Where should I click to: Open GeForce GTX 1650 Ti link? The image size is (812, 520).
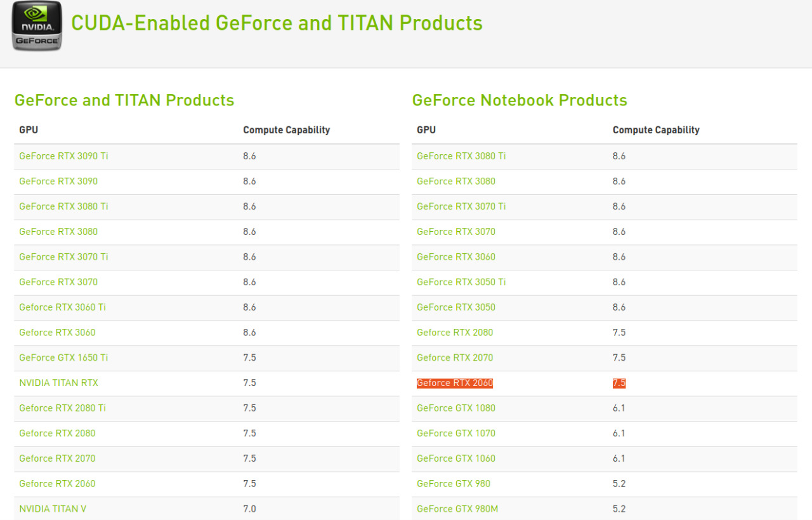point(63,357)
